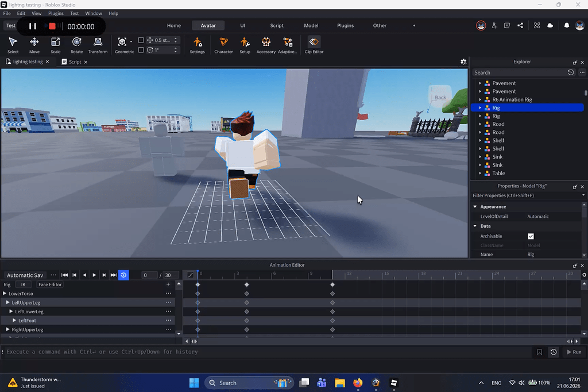The width and height of the screenshot is (588, 392).
Task: Open the comment bubble icon
Action: click(x=507, y=25)
